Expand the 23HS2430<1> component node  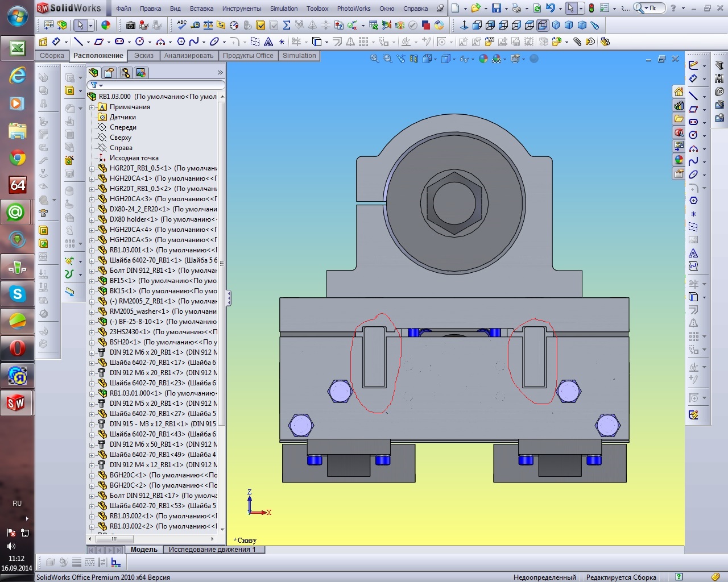[92, 332]
